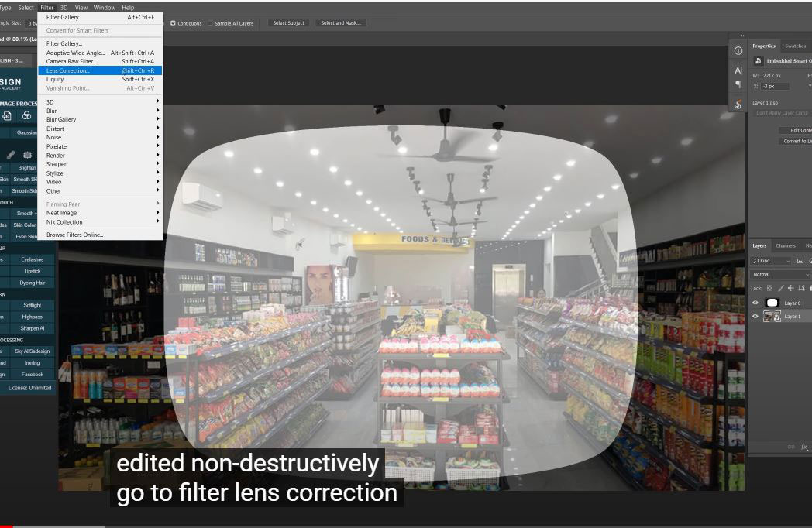
Task: Click the Edit Contents button
Action: pos(797,130)
